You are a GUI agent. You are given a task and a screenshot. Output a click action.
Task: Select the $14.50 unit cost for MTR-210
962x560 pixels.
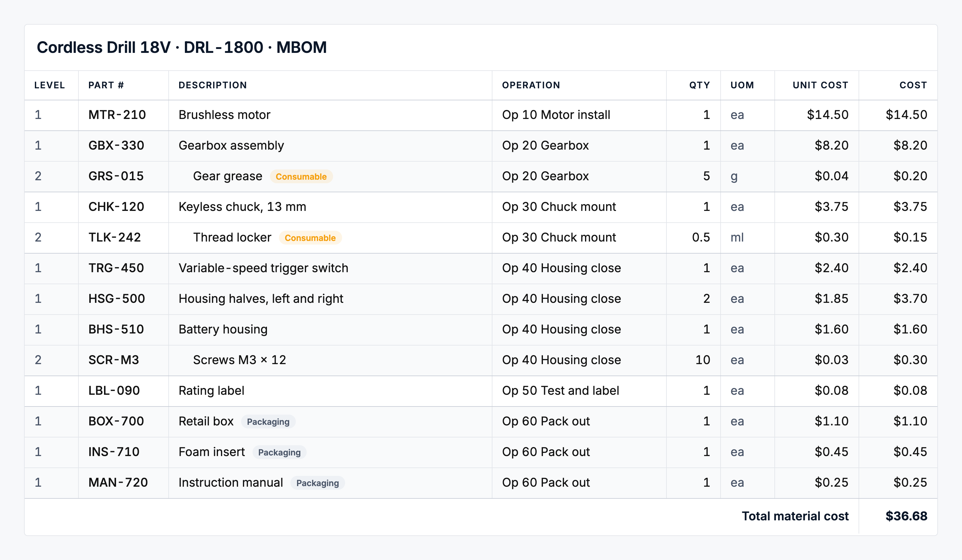pos(828,115)
